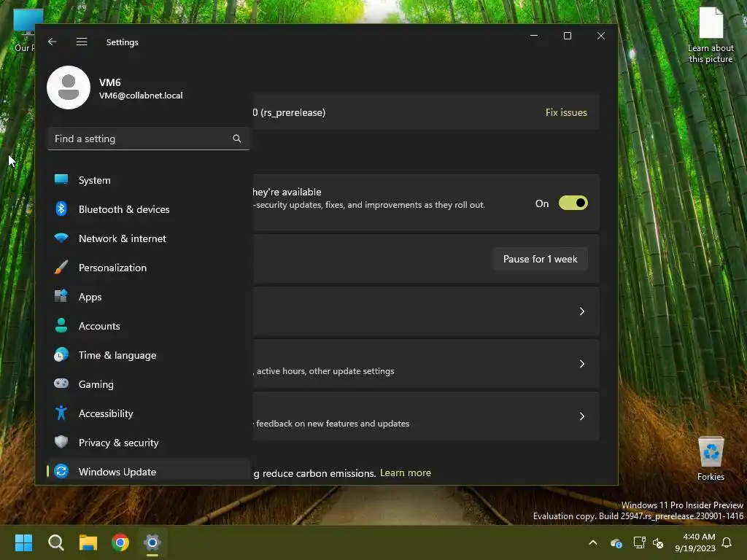
Task: Open Time & language settings
Action: [149, 355]
